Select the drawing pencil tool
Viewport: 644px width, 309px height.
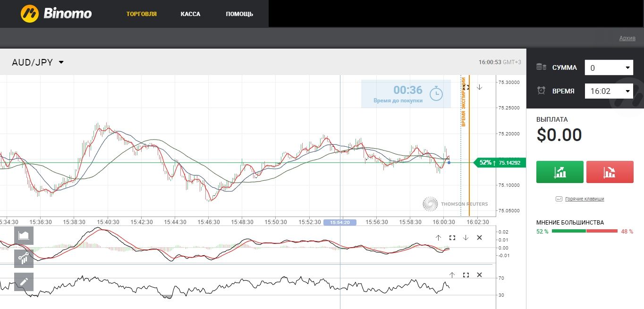(24, 282)
